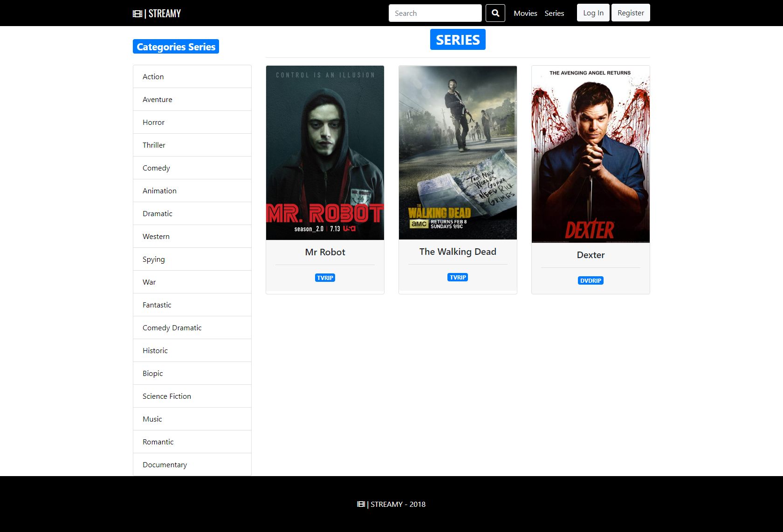Choose the Dramatic category

192,213
